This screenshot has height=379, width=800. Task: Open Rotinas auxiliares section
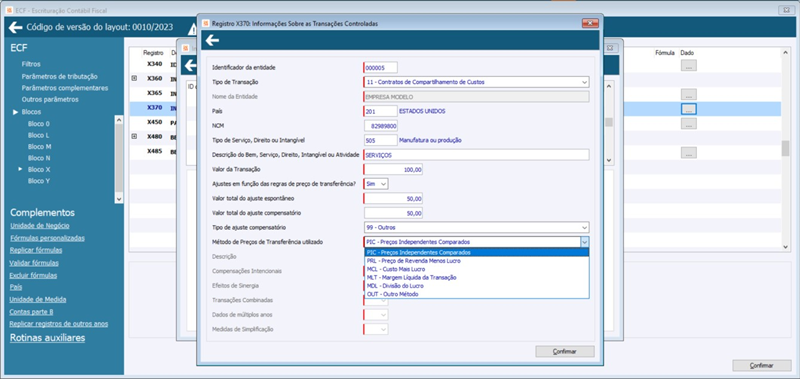tap(47, 338)
